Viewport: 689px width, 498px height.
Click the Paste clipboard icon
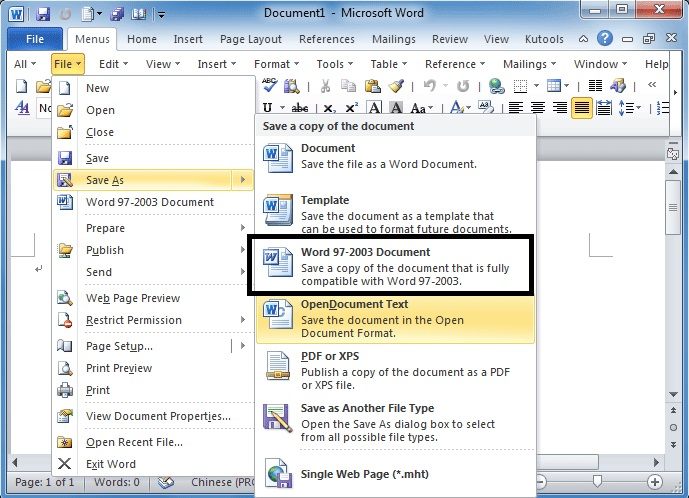(x=373, y=86)
